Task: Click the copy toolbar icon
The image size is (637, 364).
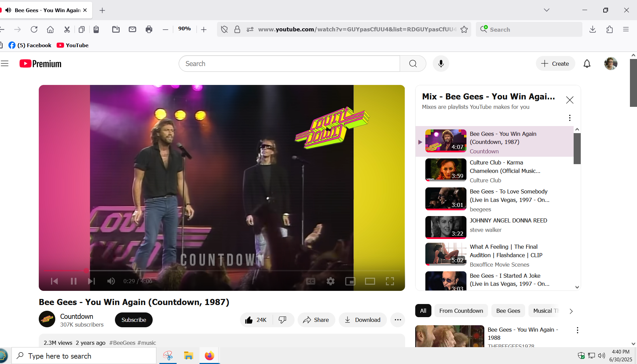Action: pyautogui.click(x=81, y=29)
